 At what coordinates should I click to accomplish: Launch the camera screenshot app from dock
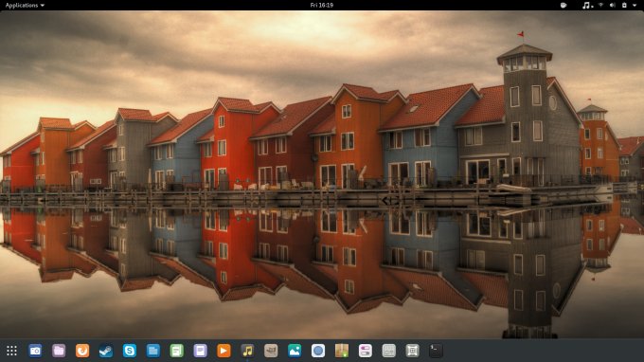click(x=35, y=351)
